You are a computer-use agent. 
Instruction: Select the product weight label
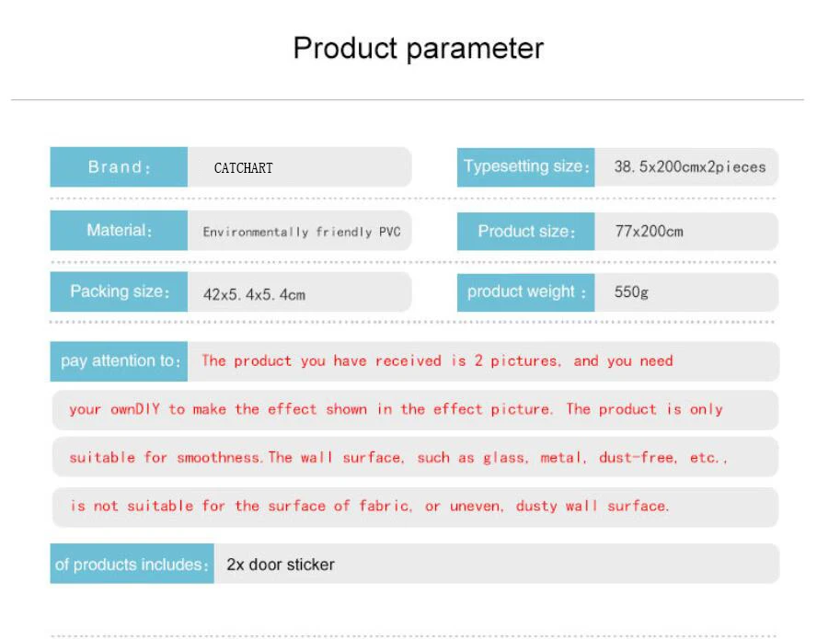(525, 292)
